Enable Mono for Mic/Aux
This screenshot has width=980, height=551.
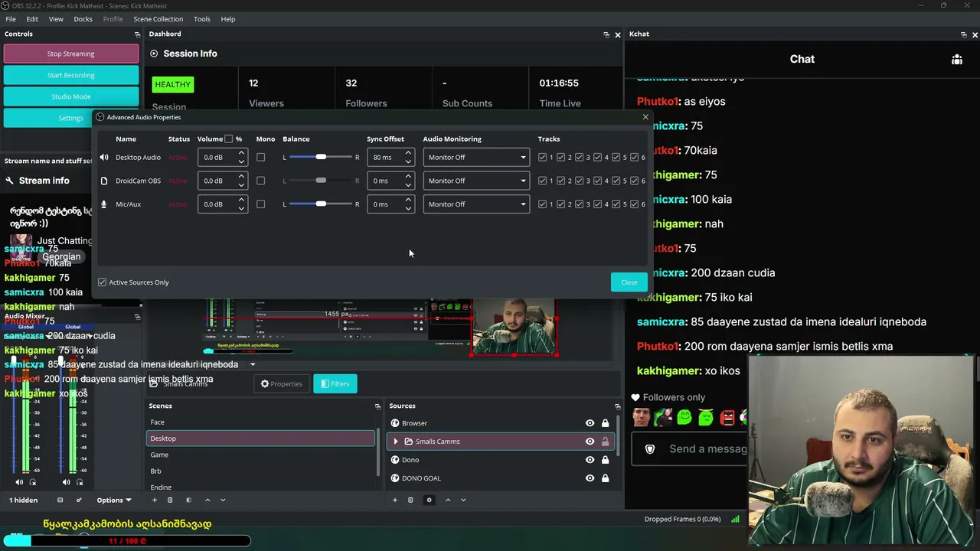click(260, 204)
